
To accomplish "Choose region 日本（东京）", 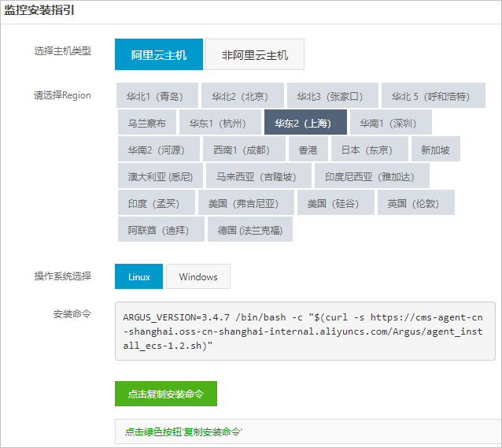I will coord(370,149).
